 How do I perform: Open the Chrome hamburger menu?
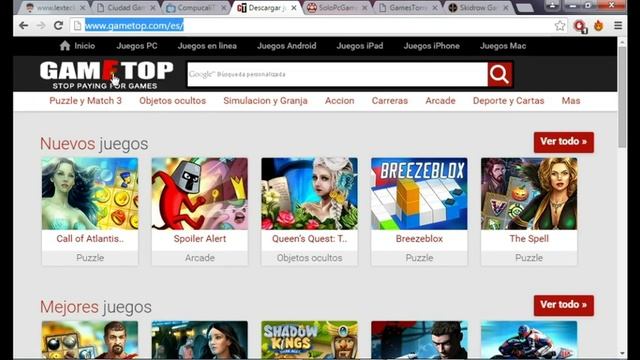pos(618,26)
